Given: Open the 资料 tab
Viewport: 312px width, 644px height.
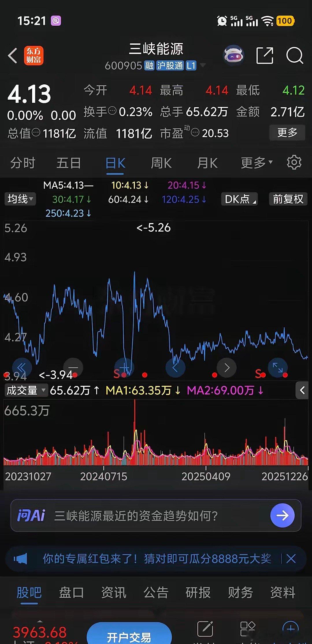Looking at the screenshot, I should point(283,592).
